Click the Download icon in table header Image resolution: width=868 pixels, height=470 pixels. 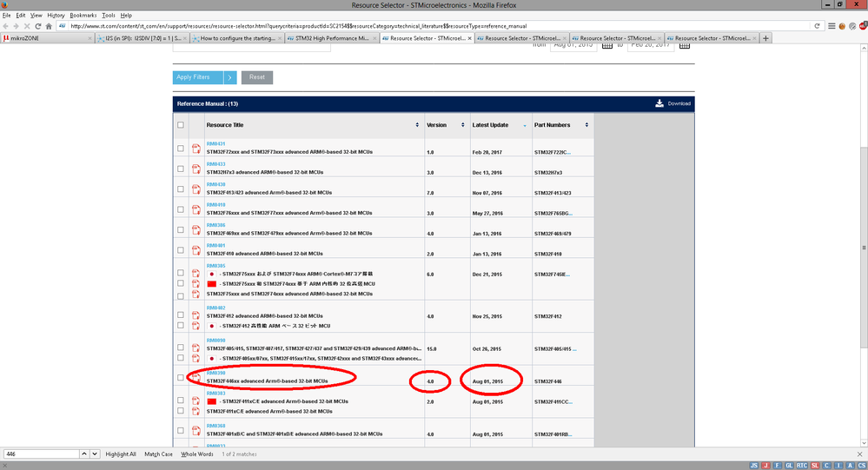tap(659, 103)
